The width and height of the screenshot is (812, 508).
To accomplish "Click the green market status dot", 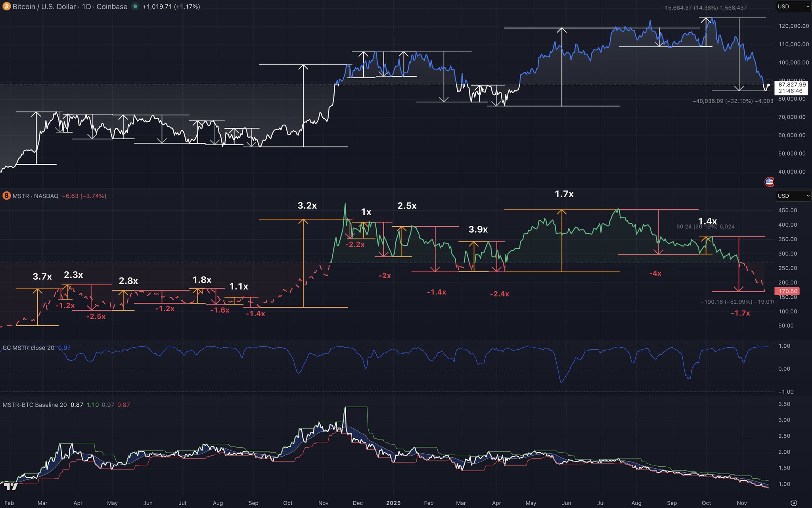I will click(135, 6).
